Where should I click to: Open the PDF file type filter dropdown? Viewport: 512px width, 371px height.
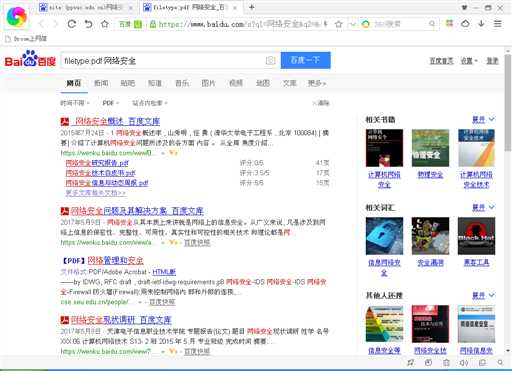(111, 103)
